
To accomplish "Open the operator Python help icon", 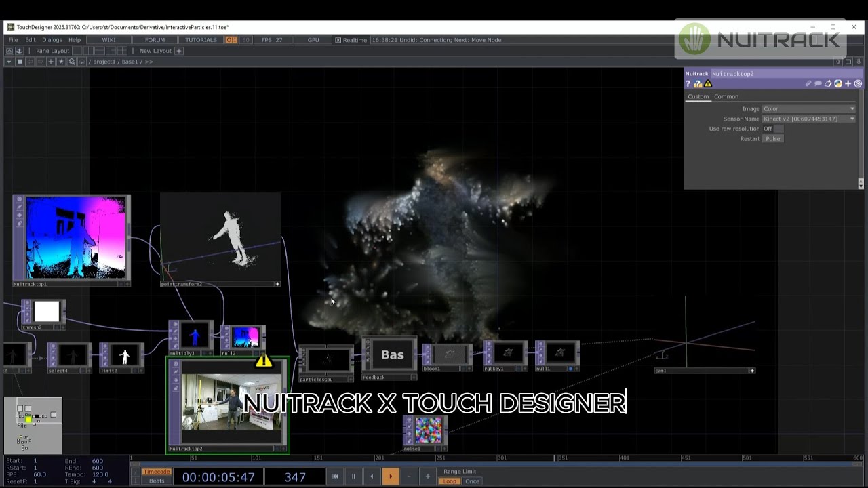I will (x=698, y=84).
